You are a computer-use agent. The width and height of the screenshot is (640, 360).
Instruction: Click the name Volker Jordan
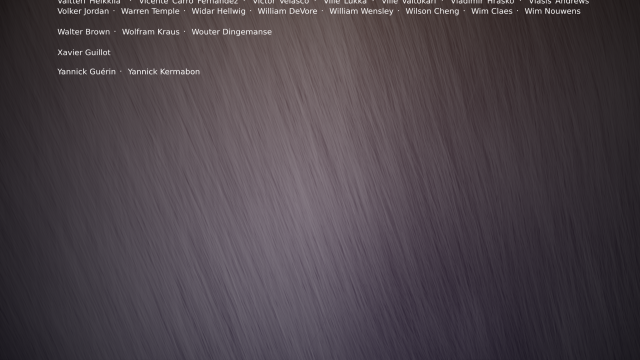(x=83, y=11)
